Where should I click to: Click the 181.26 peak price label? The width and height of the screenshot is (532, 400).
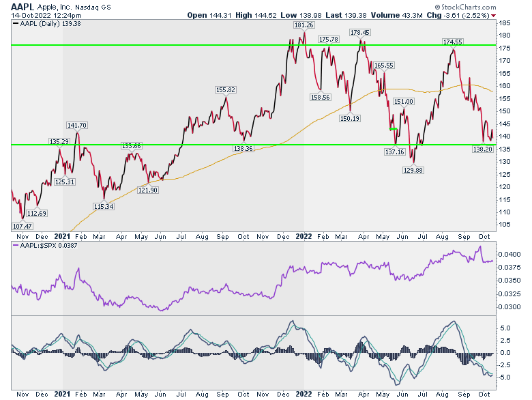(x=304, y=25)
